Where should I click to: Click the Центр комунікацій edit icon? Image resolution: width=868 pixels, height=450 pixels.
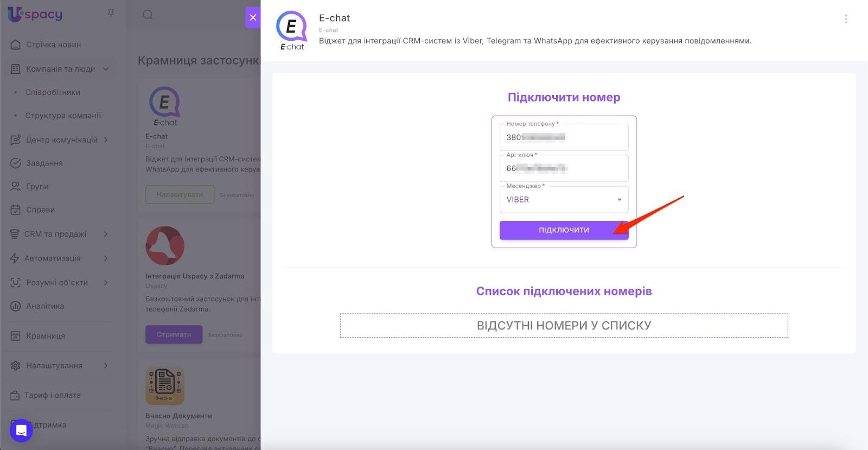click(16, 140)
